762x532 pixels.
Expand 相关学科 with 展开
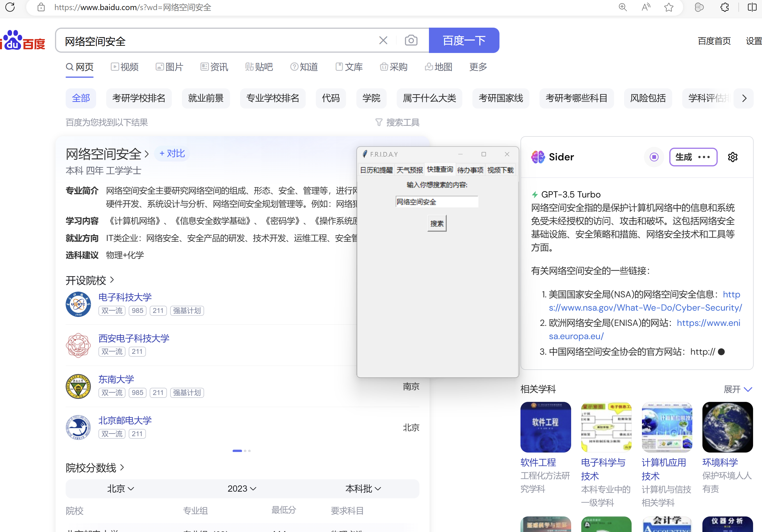point(738,389)
